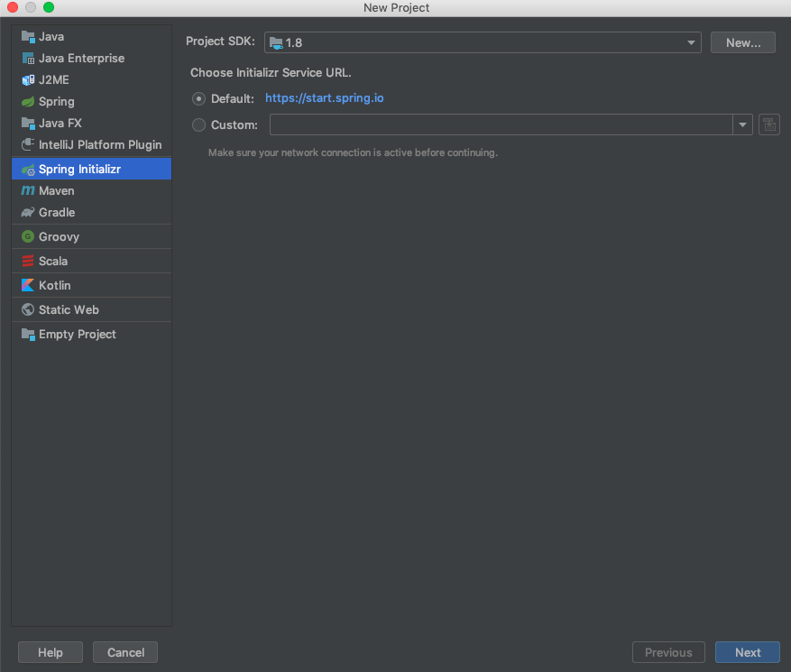Click the Gradle elephant icon
Image resolution: width=791 pixels, height=672 pixels.
(x=28, y=212)
